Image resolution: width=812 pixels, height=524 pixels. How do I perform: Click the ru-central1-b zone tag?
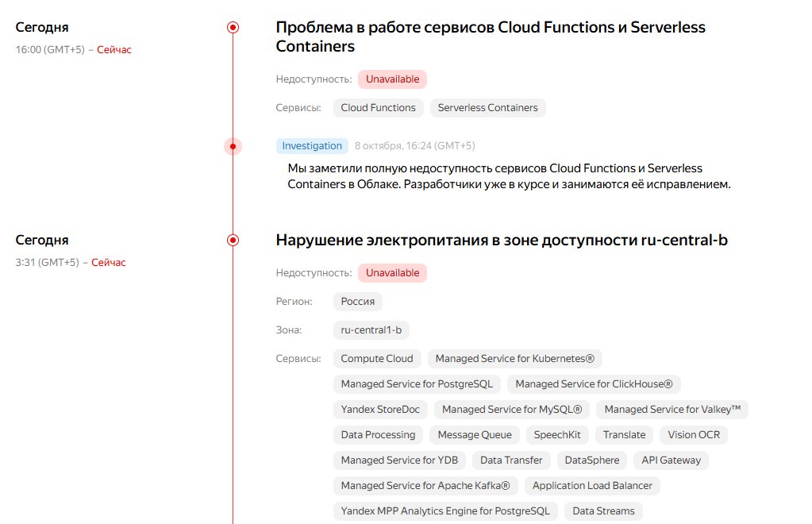pyautogui.click(x=371, y=329)
